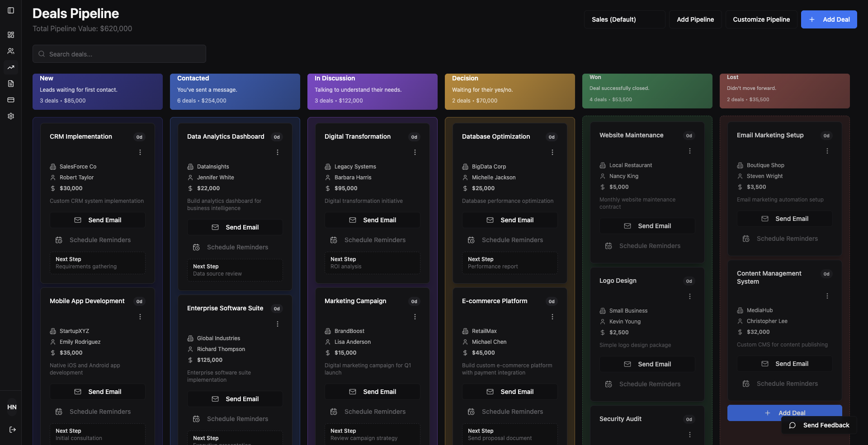Click the Customize Pipeline button
Screen dimensions: 868x445
761,19
